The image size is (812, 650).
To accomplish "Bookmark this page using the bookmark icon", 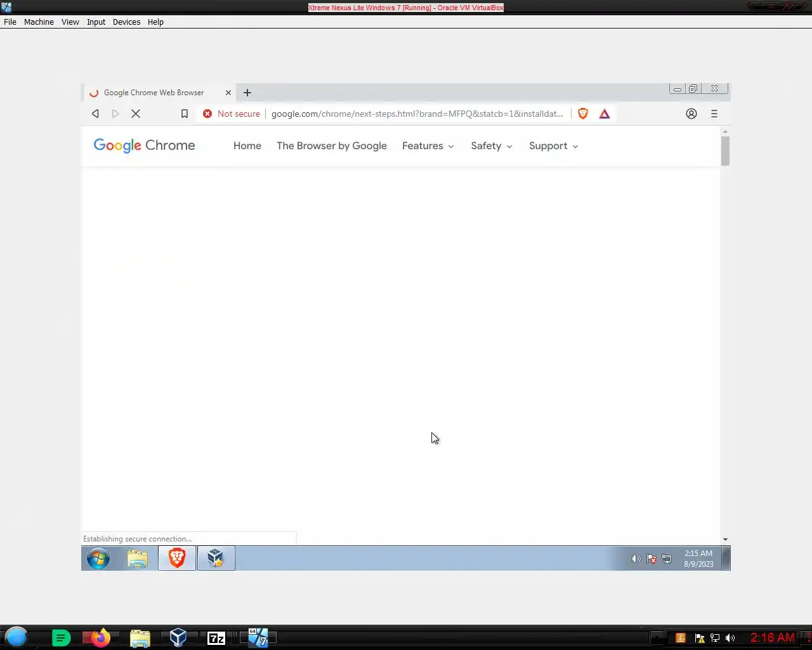I will [x=185, y=114].
